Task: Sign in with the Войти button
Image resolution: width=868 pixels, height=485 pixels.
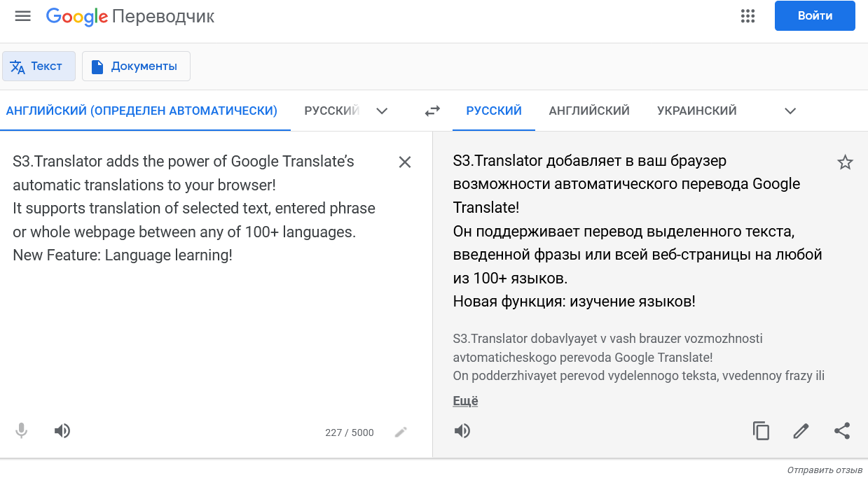Action: click(x=815, y=16)
